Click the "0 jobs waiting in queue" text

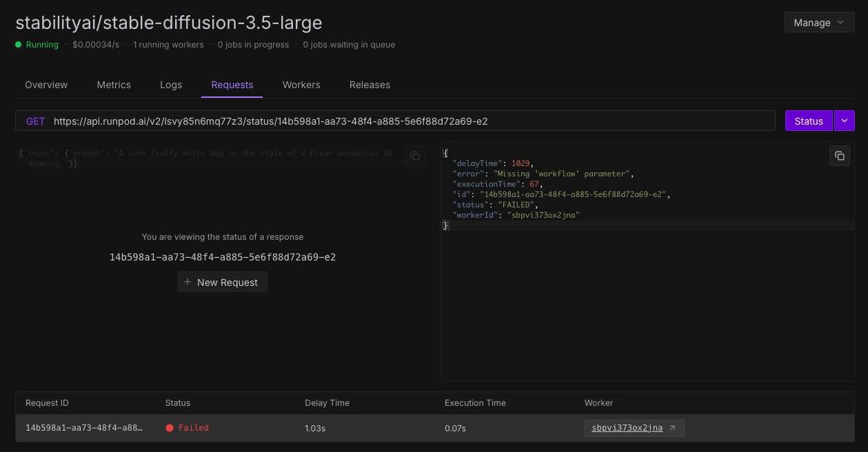click(x=349, y=45)
